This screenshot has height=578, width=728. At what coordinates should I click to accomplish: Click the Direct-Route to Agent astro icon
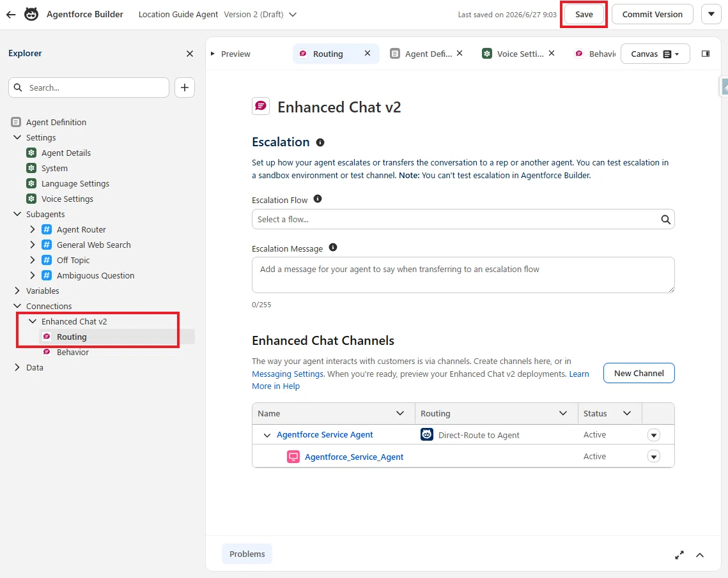click(x=427, y=435)
